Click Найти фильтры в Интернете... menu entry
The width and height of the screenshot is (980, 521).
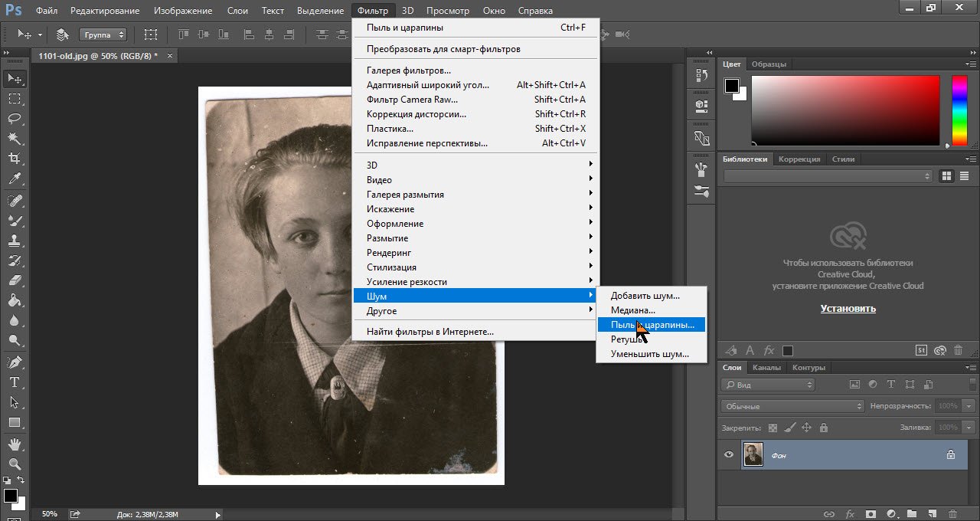pos(430,332)
